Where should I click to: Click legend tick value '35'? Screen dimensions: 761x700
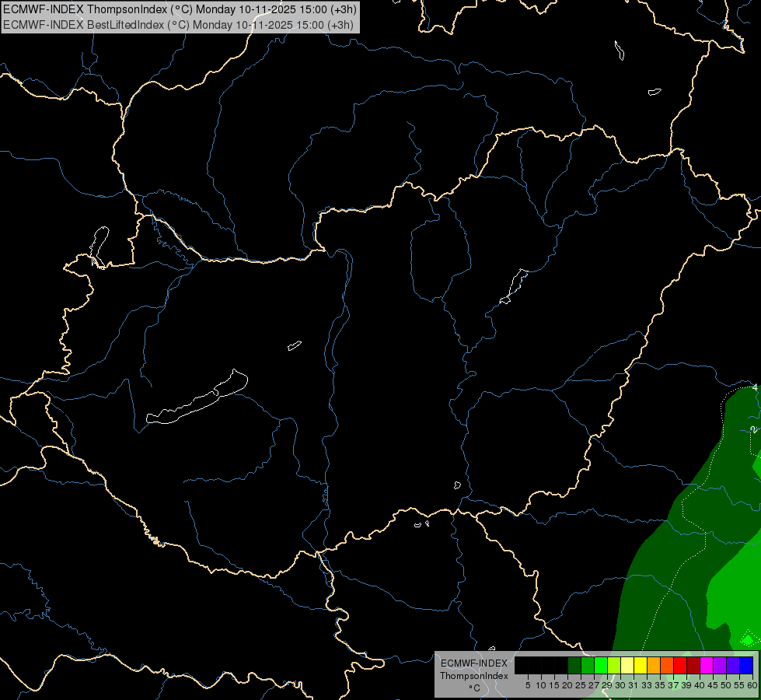[660, 685]
